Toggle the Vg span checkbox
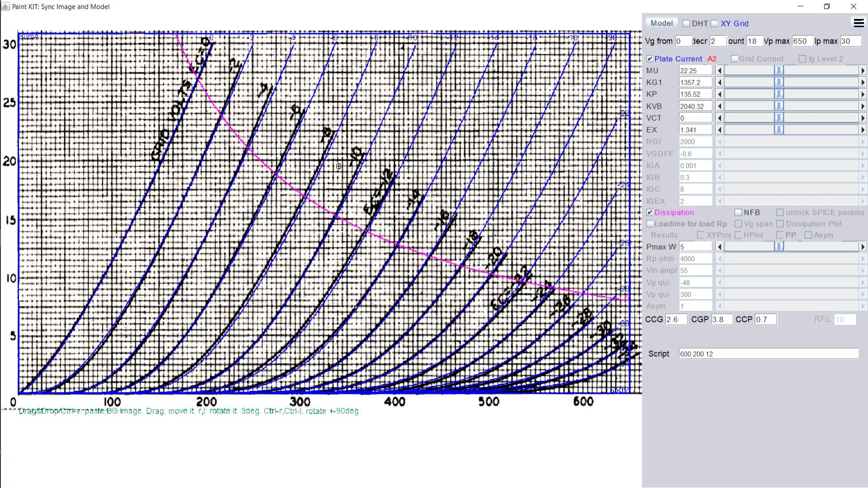This screenshot has height=488, width=868. coord(738,224)
